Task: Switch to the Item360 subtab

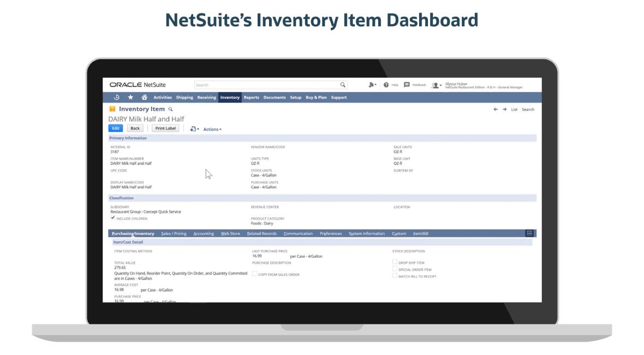Action: [x=421, y=233]
